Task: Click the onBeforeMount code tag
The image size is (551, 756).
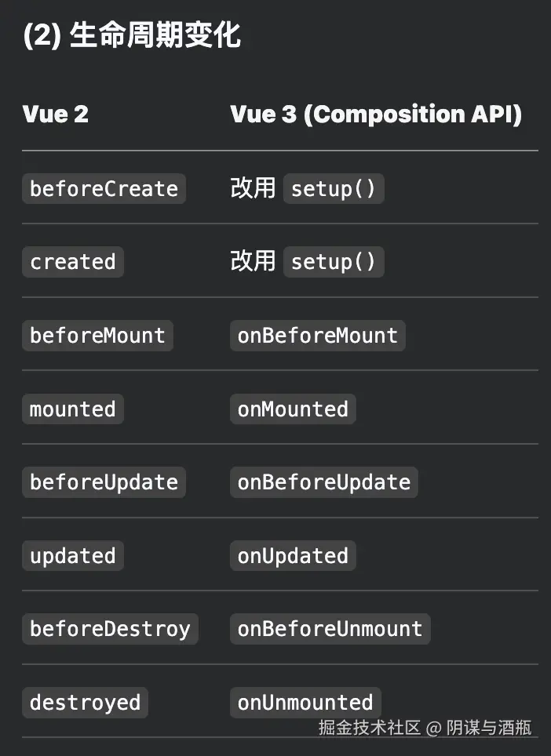Action: 317,336
